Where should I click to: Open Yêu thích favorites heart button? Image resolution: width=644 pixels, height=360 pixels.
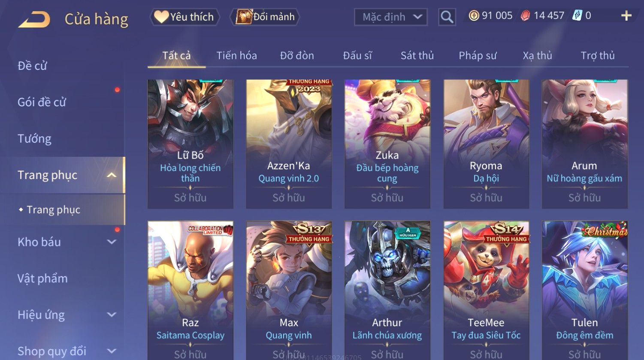(184, 17)
